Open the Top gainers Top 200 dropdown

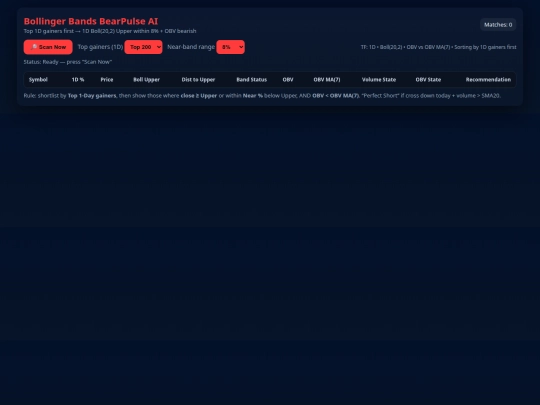click(143, 47)
